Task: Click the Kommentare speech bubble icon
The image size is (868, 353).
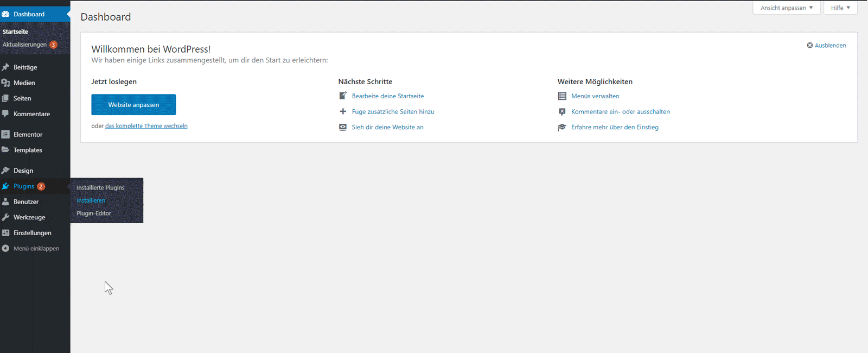Action: pyautogui.click(x=5, y=114)
